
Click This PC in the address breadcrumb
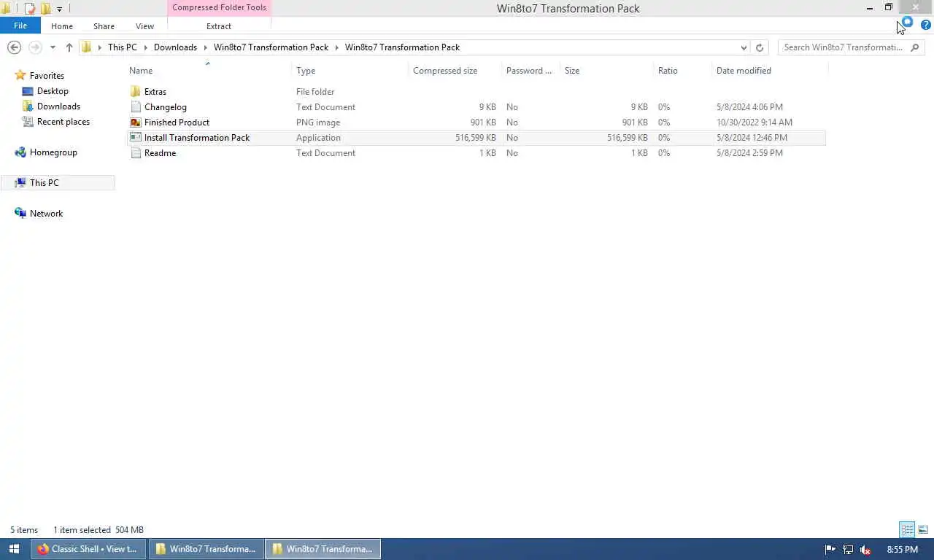[123, 47]
